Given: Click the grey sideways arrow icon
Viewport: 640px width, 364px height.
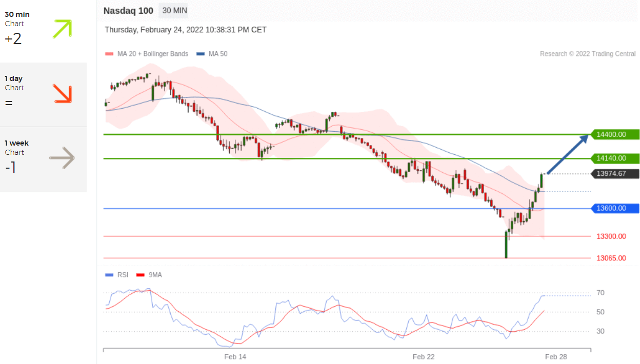Looking at the screenshot, I should (x=62, y=158).
